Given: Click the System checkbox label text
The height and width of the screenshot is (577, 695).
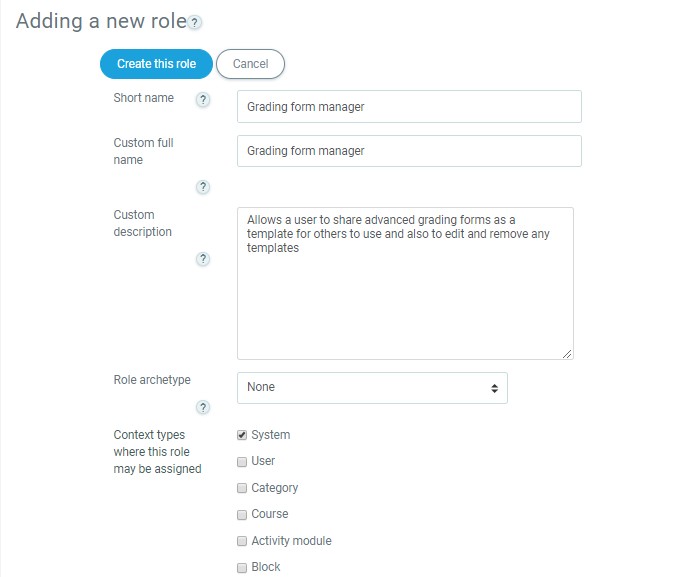Looking at the screenshot, I should [x=271, y=435].
